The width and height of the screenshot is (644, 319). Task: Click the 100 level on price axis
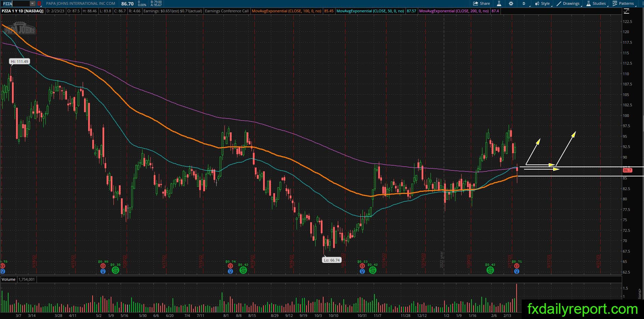tap(626, 116)
